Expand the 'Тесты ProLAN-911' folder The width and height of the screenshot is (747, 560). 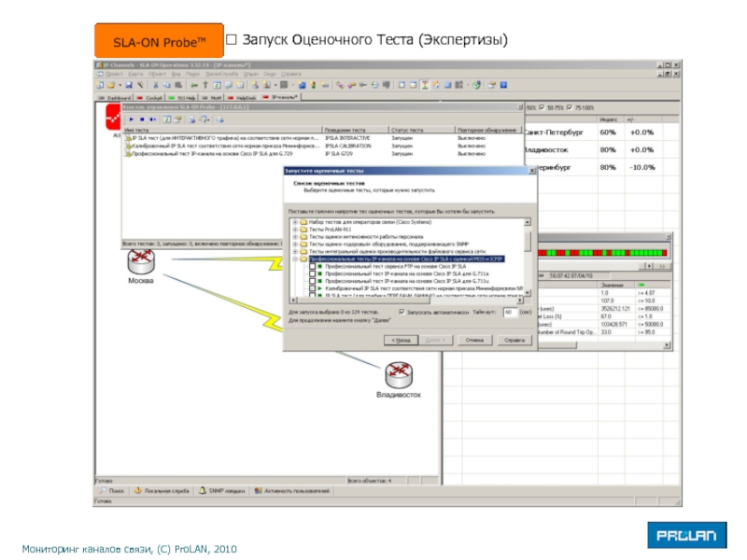pyautogui.click(x=295, y=230)
